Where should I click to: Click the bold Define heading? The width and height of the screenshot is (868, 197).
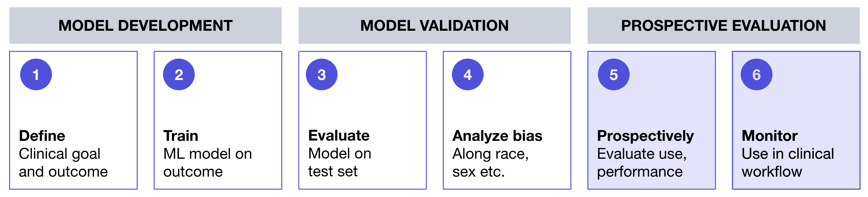[42, 136]
